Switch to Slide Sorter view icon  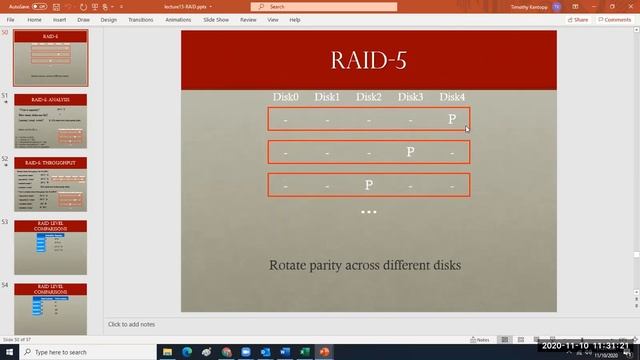pos(521,340)
